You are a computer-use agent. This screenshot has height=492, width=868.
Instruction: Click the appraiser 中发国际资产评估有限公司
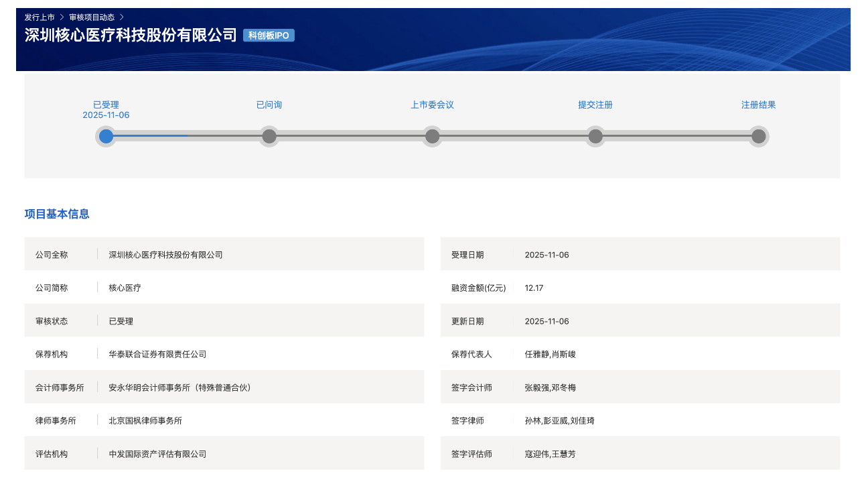157,454
